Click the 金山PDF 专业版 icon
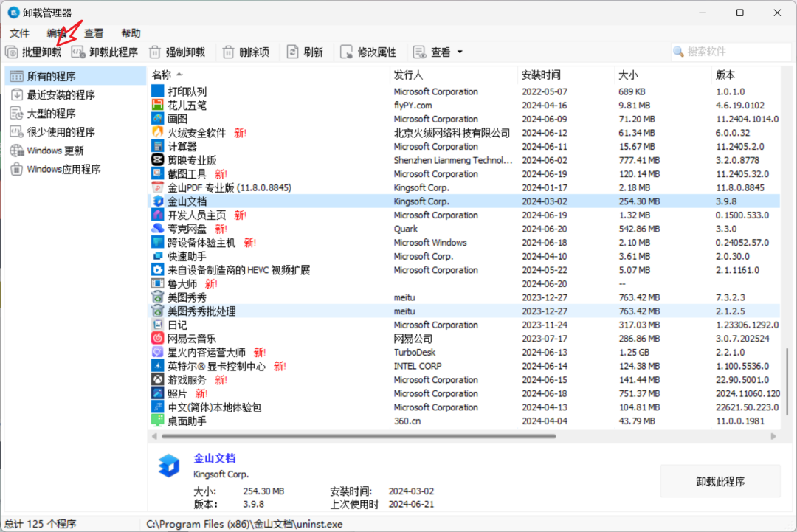797x532 pixels. pos(158,187)
